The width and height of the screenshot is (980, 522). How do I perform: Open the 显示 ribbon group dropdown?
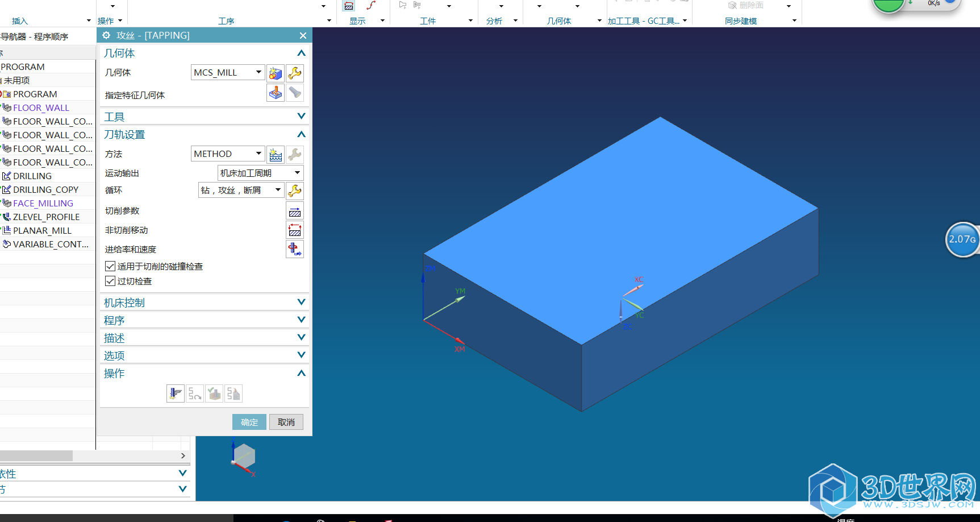coord(382,21)
